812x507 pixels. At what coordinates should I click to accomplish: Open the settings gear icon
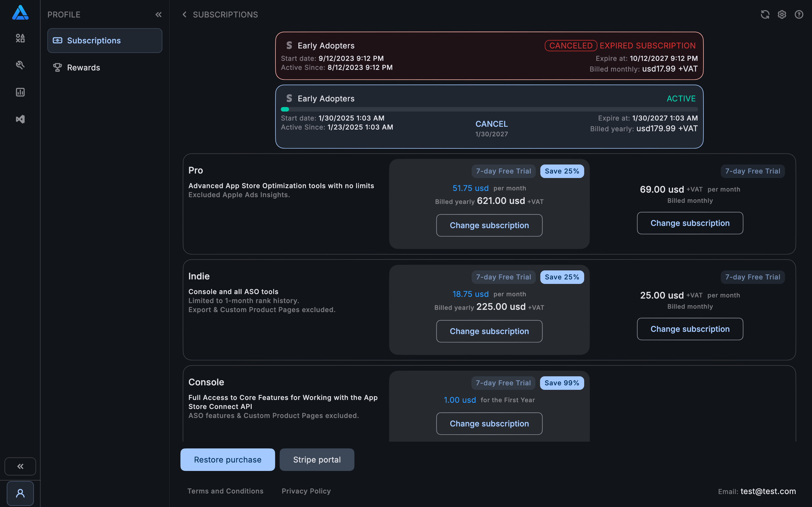pos(782,14)
